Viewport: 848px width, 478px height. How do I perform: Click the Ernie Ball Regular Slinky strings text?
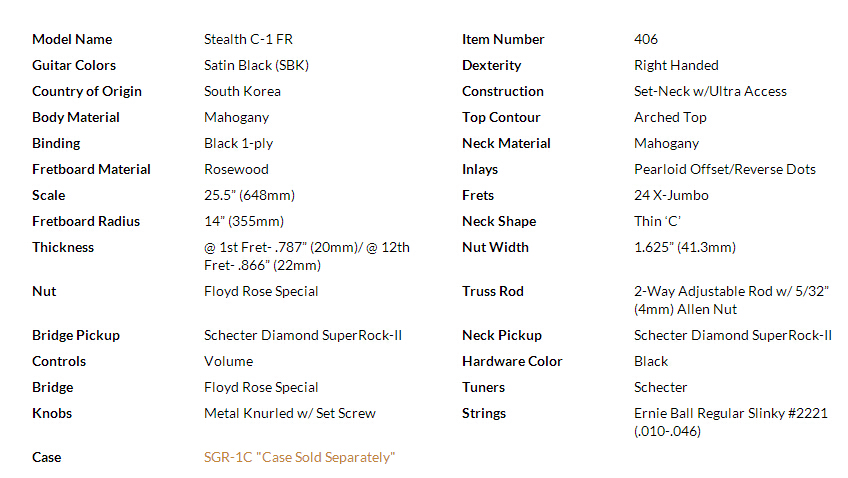[x=731, y=422]
